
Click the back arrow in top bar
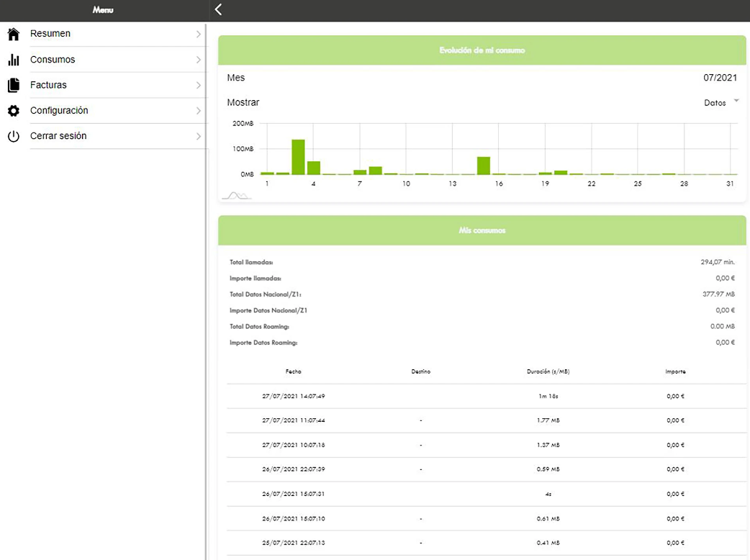coord(218,9)
